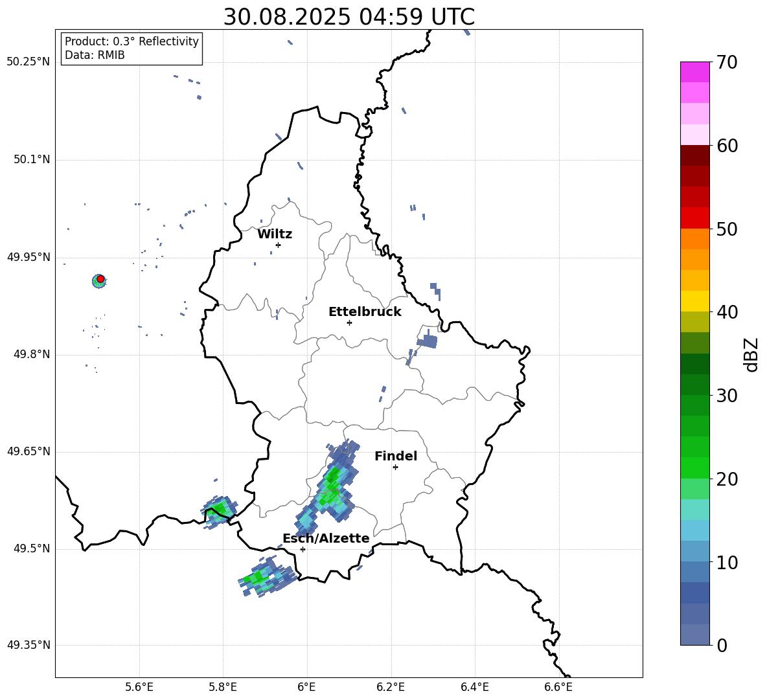Click the 49.5°N latitude label

[31, 548]
